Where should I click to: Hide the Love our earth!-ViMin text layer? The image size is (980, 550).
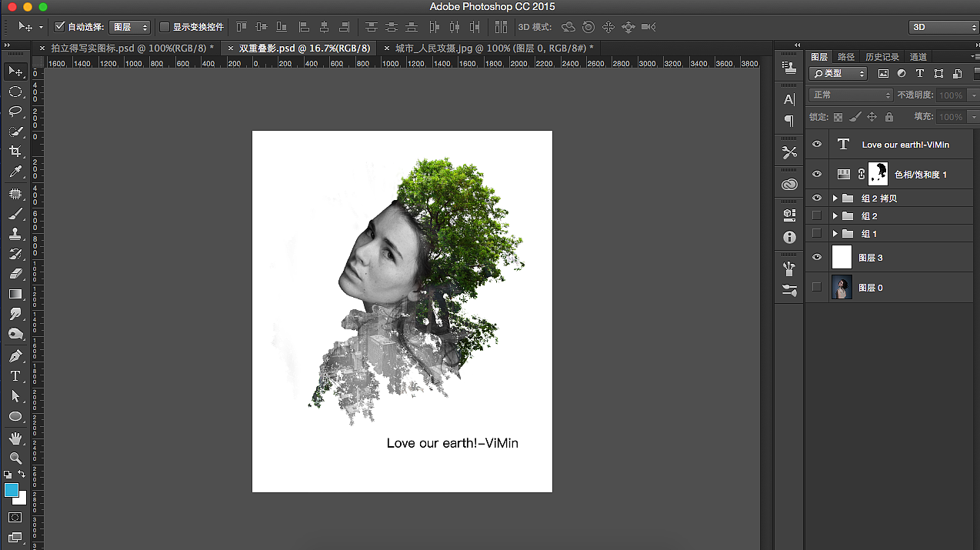(x=817, y=144)
